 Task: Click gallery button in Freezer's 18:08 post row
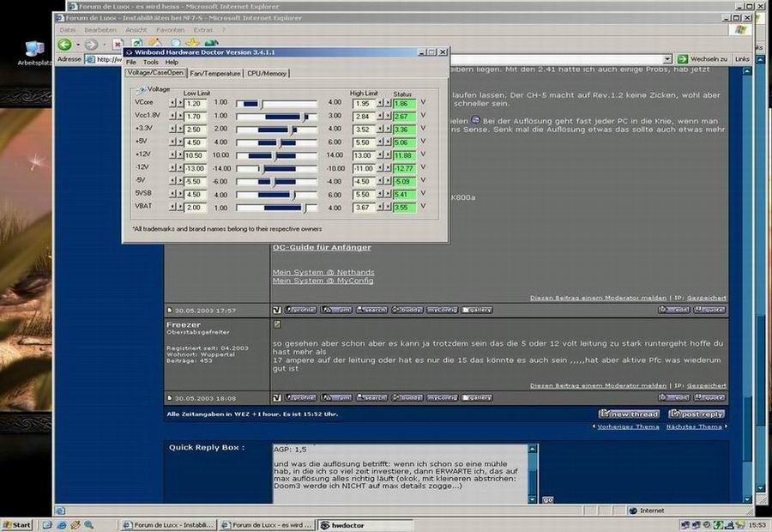tap(477, 397)
